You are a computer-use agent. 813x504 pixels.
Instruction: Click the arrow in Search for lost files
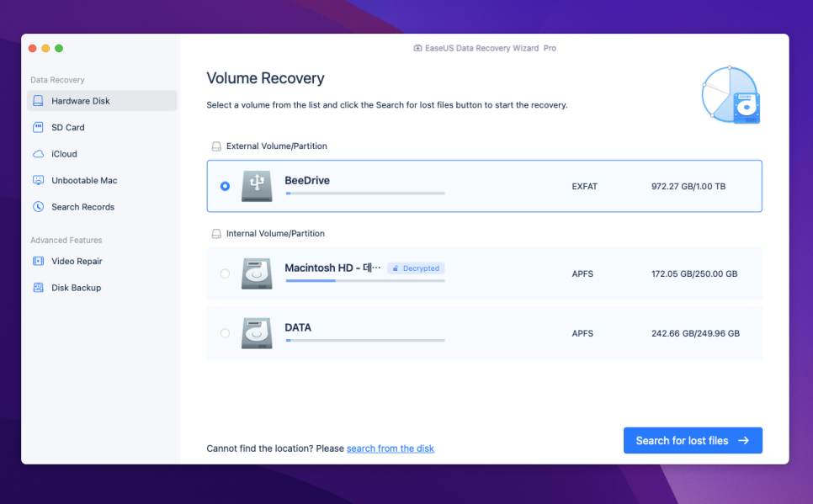click(x=743, y=440)
